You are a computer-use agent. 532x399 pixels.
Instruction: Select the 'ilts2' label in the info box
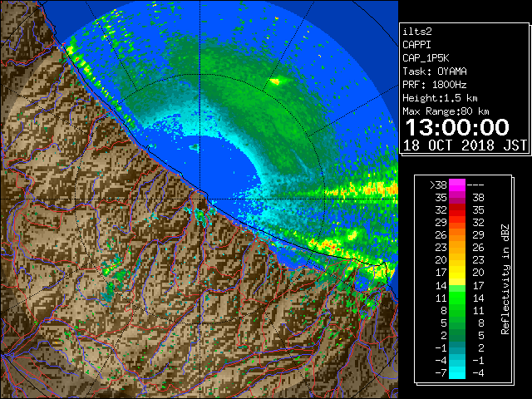coord(417,32)
